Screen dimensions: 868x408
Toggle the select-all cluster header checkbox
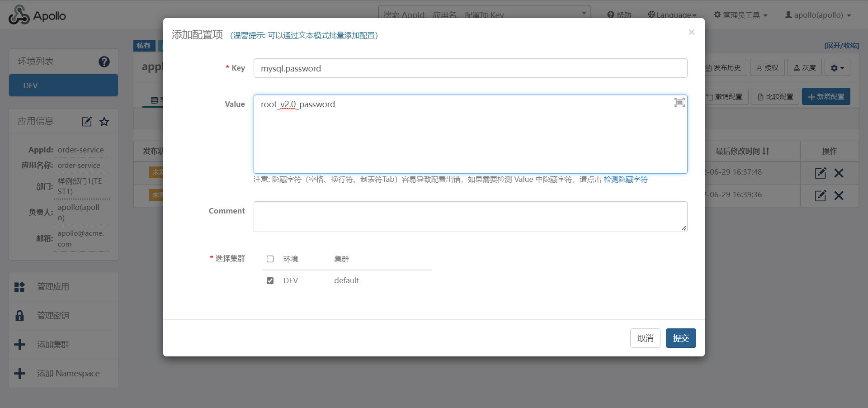pyautogui.click(x=270, y=259)
